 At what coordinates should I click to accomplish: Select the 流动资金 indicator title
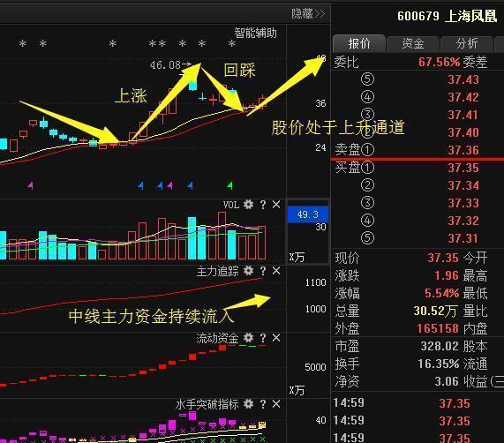point(218,338)
